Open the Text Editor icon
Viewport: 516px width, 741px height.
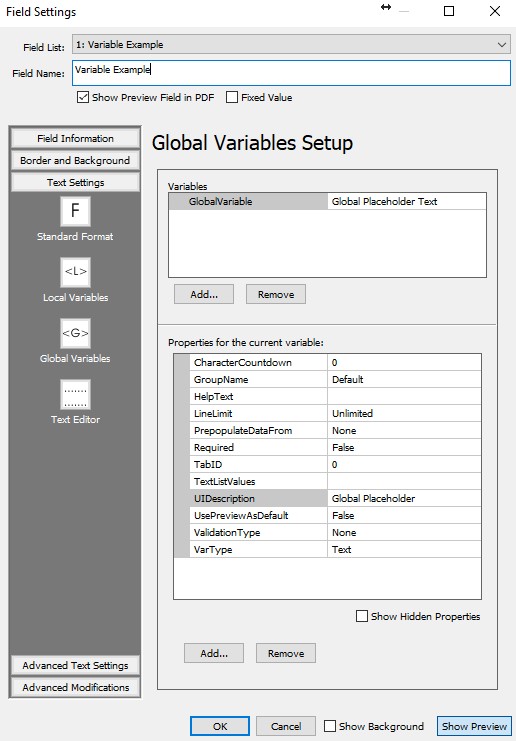tap(75, 394)
